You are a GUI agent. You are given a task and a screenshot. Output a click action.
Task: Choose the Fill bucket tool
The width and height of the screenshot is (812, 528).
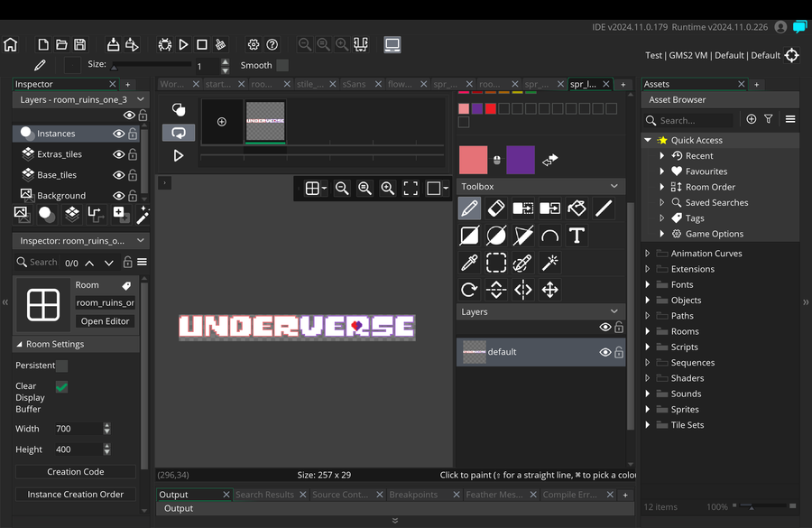(x=577, y=208)
